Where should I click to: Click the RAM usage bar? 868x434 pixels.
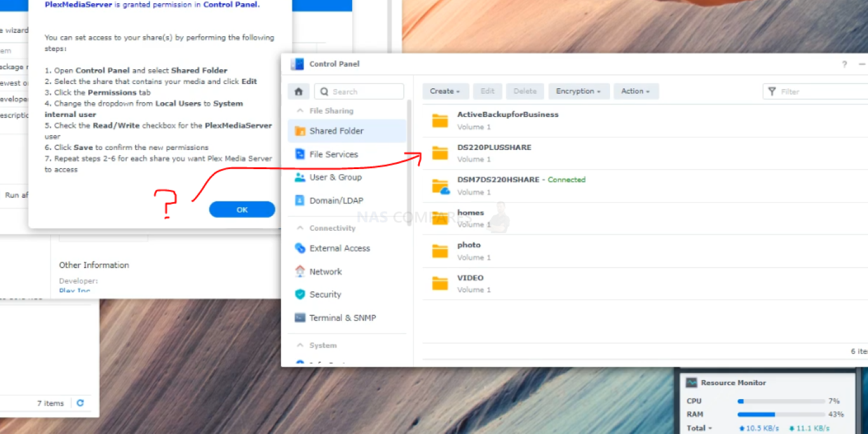click(x=781, y=415)
